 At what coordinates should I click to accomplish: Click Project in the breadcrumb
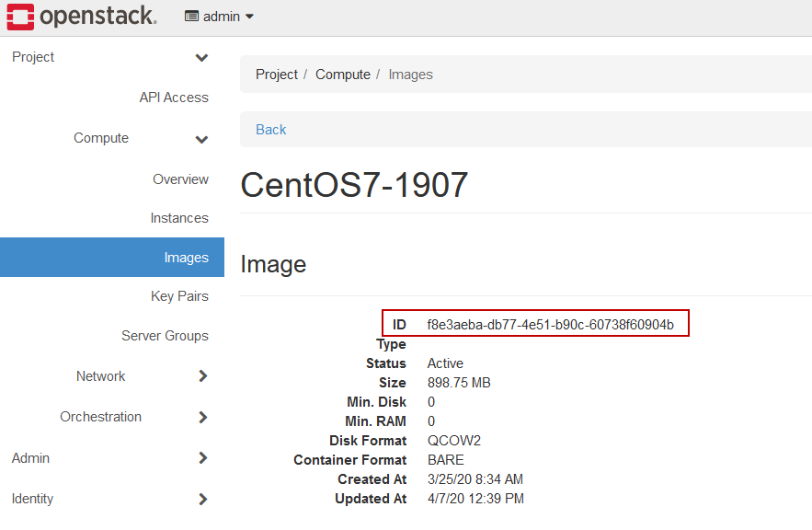click(277, 75)
